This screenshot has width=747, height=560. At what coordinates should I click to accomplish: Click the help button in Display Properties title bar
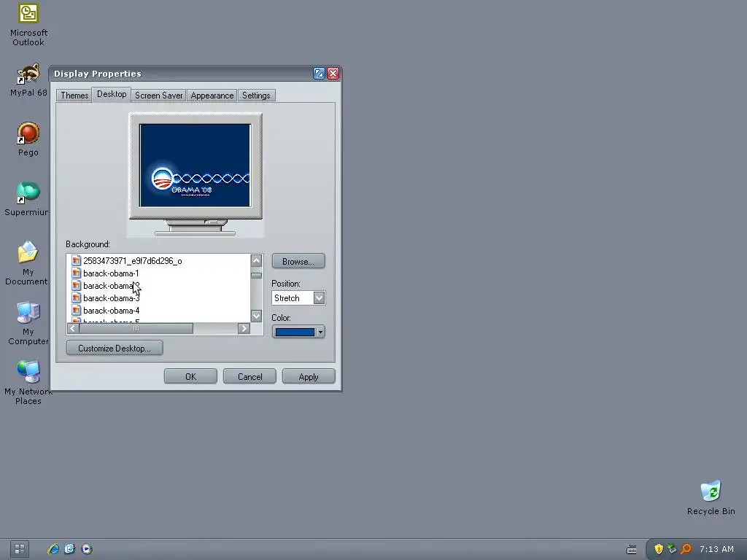point(319,74)
